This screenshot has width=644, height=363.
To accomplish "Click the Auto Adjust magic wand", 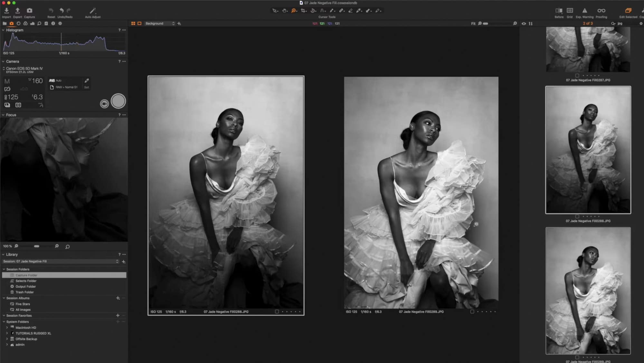I will click(93, 11).
